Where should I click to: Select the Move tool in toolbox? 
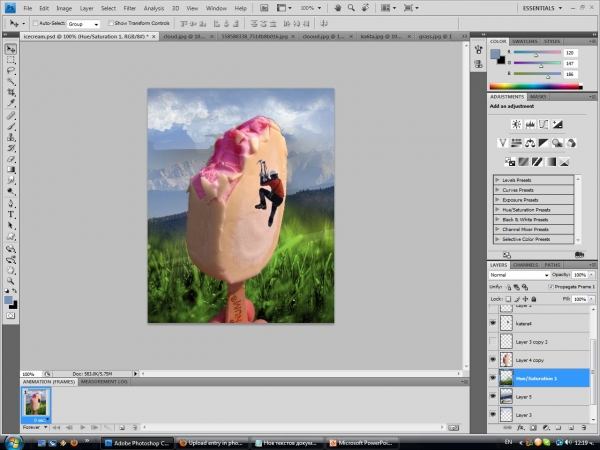[11, 49]
